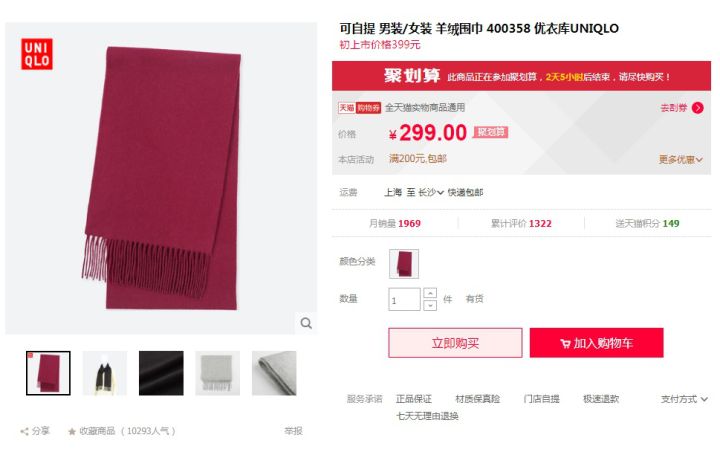Expand the 更多优惠 dropdown

681,159
